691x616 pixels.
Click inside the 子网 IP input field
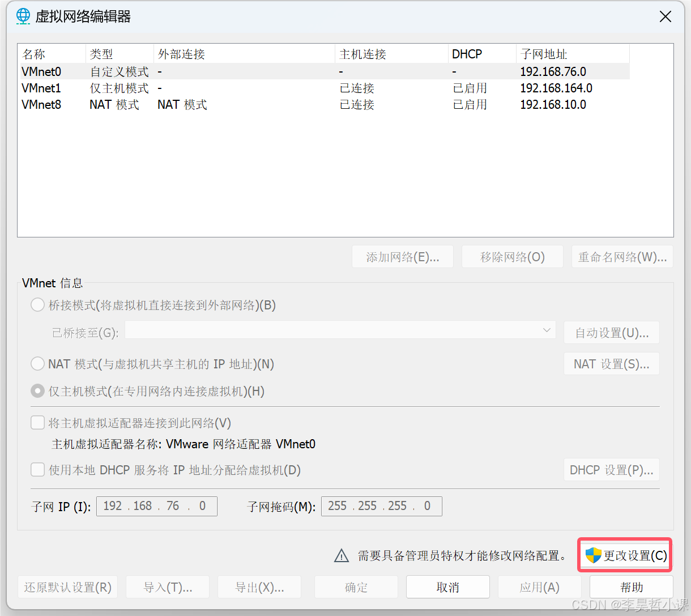click(156, 505)
